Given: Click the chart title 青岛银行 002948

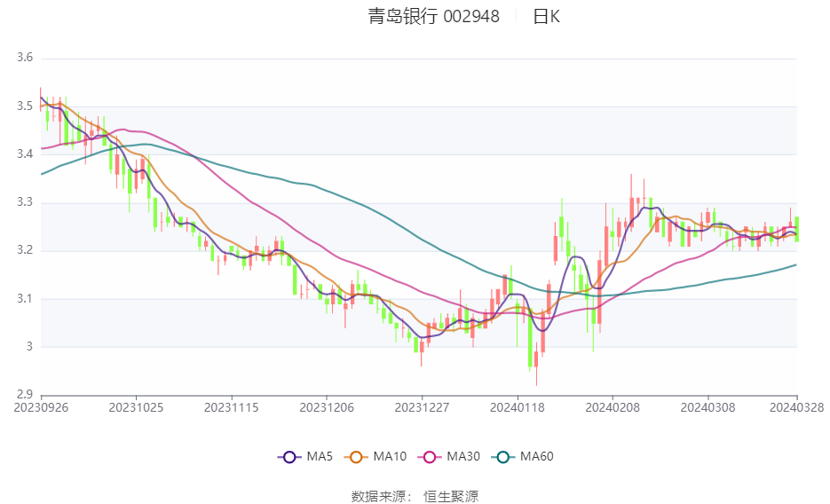Looking at the screenshot, I should pos(433,16).
